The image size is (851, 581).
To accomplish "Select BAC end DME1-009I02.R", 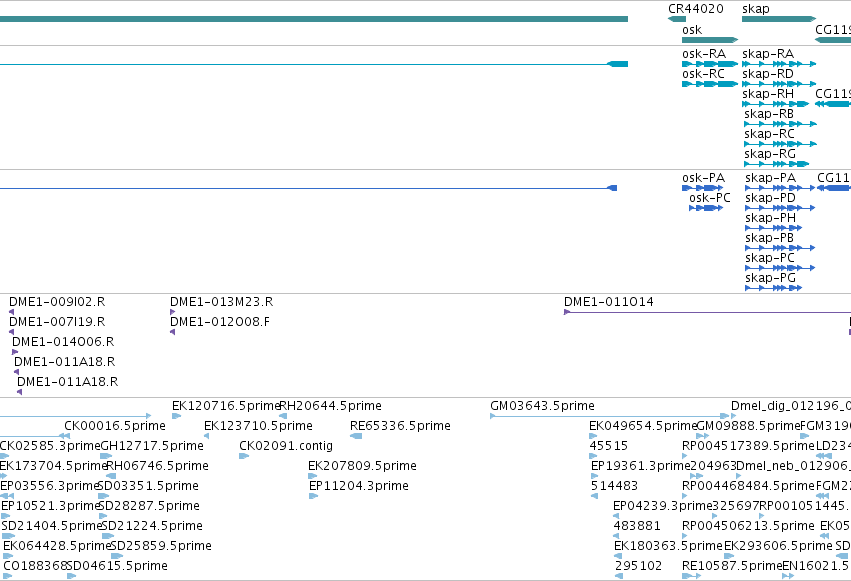I will pos(11,312).
